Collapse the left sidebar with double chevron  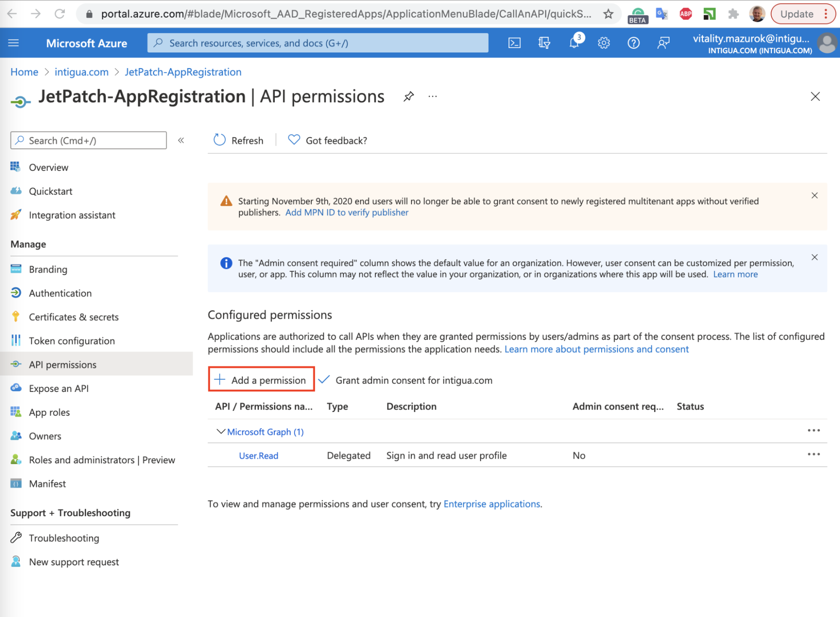click(x=181, y=140)
